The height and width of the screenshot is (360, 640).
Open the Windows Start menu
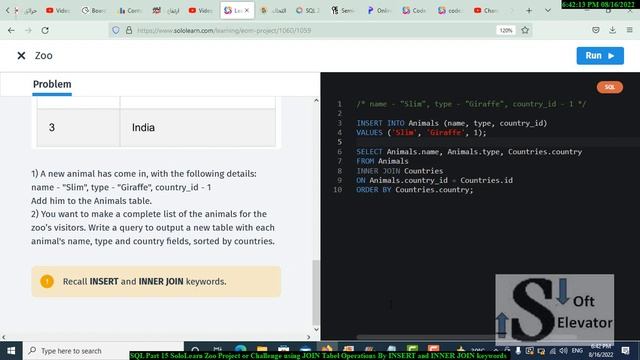[x=11, y=351]
